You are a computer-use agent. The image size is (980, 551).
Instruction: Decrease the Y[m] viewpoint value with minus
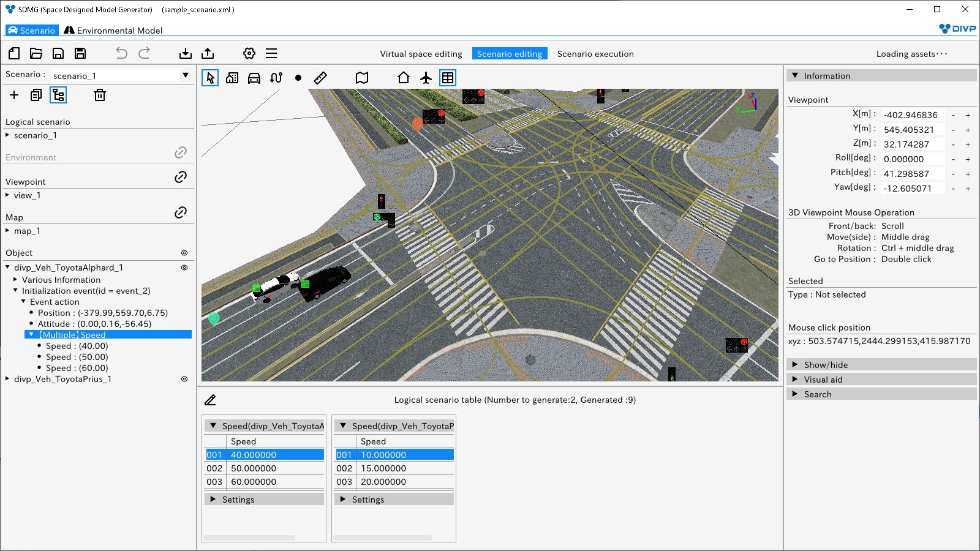953,130
